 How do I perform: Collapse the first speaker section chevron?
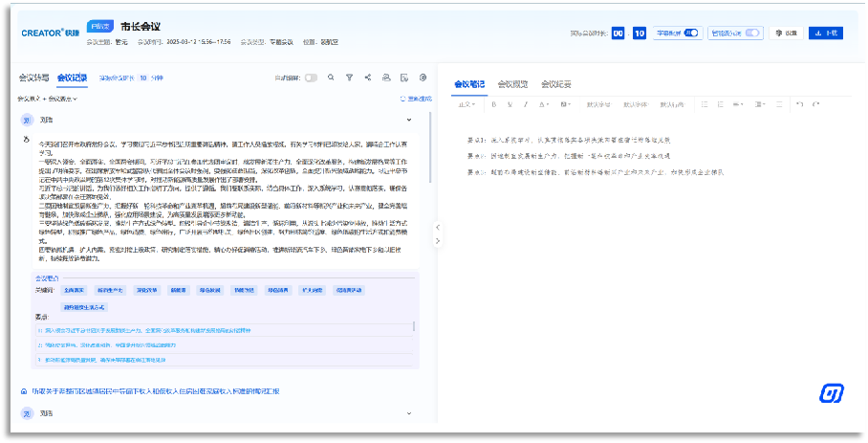coord(409,120)
